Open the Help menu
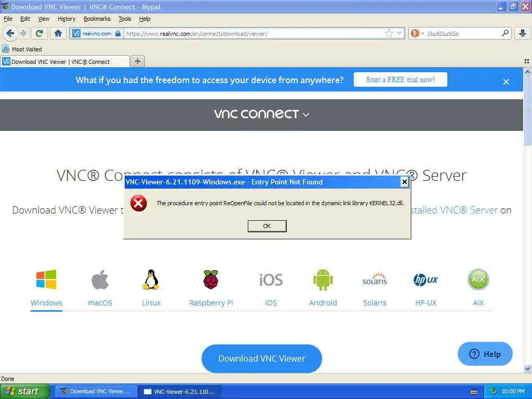The height and width of the screenshot is (399, 532). point(144,19)
